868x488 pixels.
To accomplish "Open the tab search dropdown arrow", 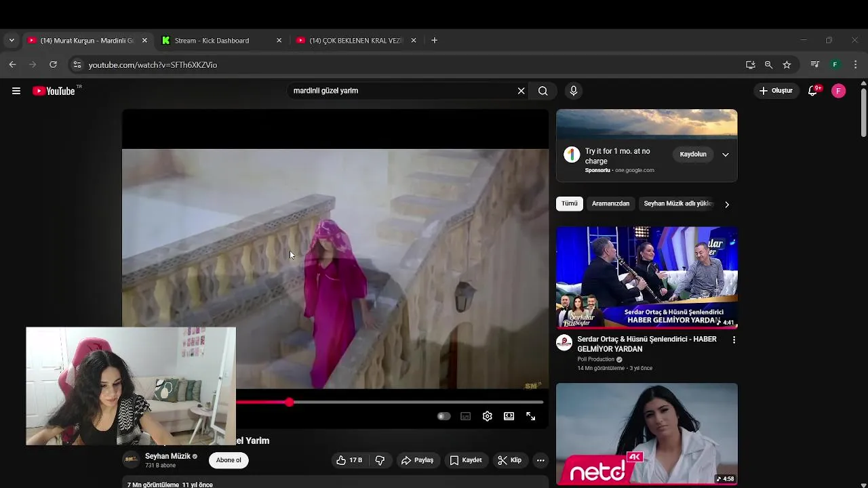I will (12, 40).
